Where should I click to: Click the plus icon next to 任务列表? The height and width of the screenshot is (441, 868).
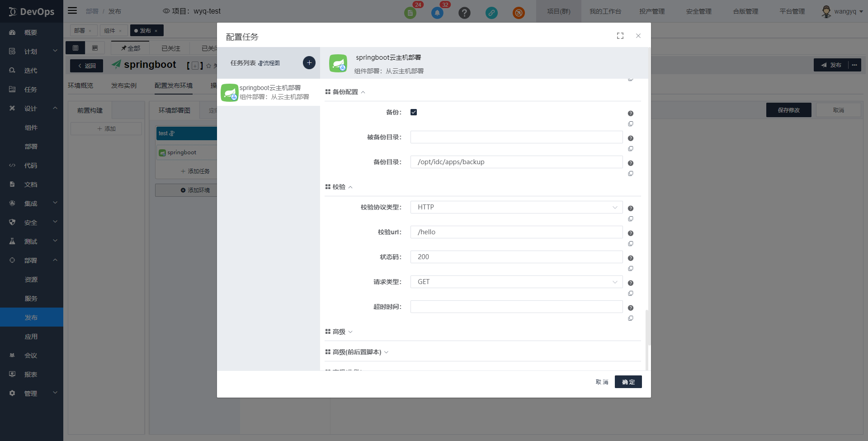(309, 62)
